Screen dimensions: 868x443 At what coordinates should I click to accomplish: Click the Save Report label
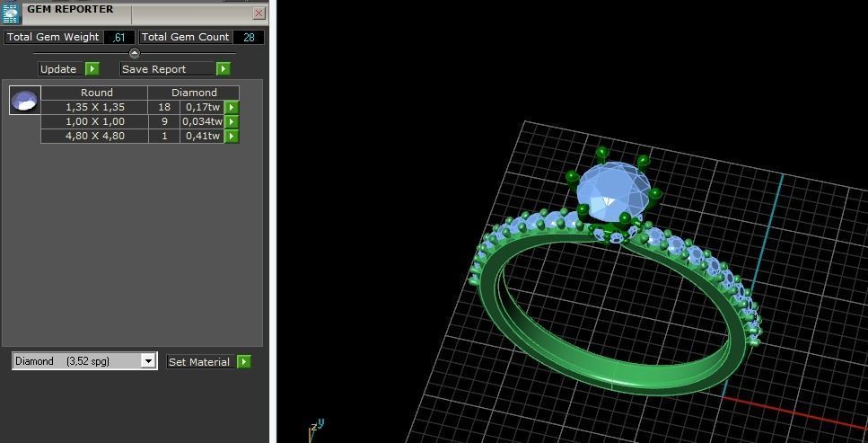[x=167, y=69]
